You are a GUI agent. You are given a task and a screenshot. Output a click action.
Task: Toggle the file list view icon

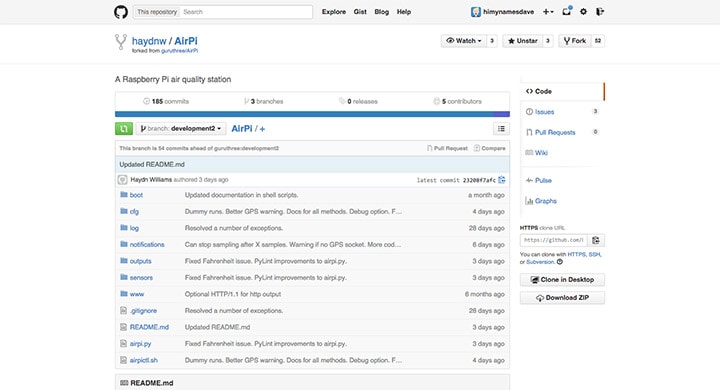[x=501, y=129]
